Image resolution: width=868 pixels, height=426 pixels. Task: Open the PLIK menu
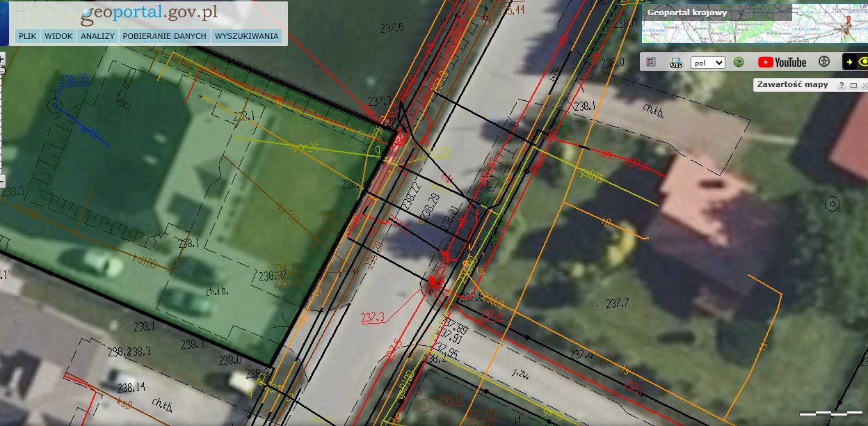click(x=28, y=36)
